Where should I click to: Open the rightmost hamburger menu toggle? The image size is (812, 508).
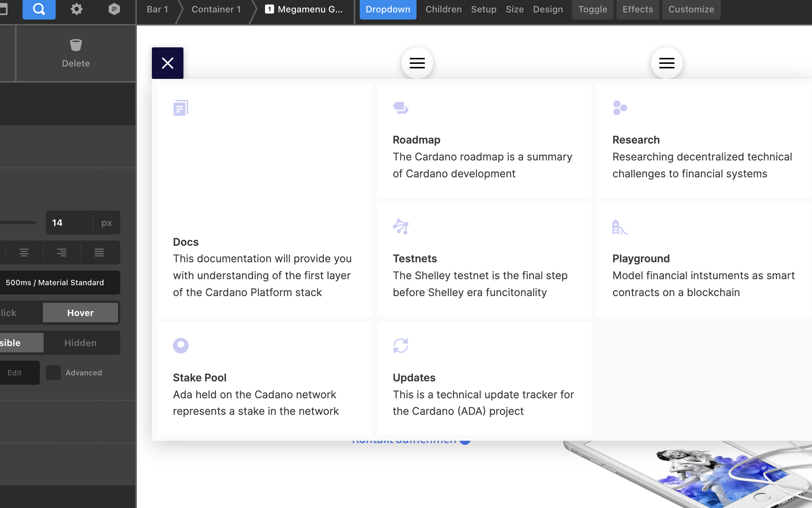[x=667, y=63]
